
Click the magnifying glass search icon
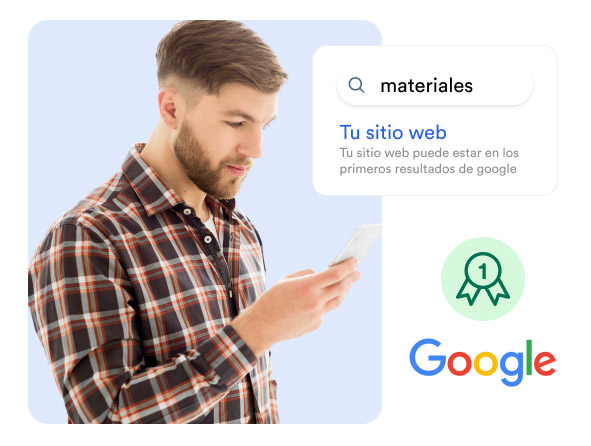click(x=356, y=85)
